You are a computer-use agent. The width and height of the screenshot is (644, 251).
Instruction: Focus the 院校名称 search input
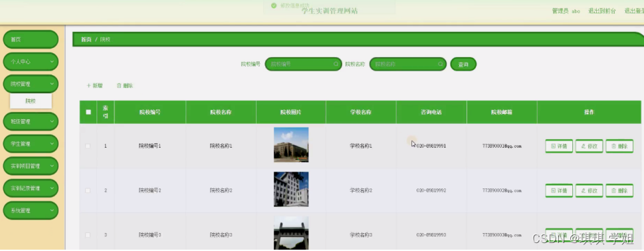408,64
